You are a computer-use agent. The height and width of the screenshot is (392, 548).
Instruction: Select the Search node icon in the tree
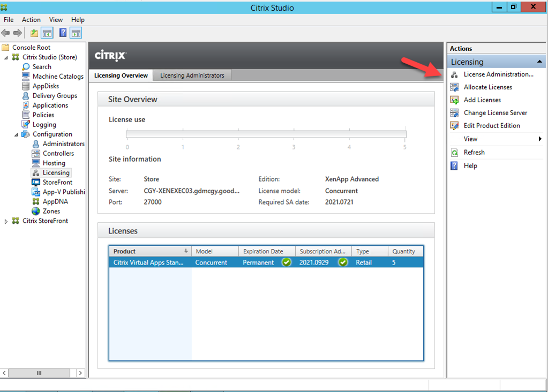pyautogui.click(x=26, y=67)
